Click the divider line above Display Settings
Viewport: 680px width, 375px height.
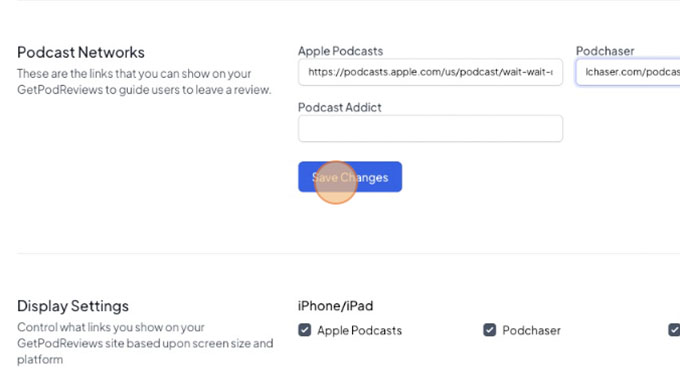[348, 253]
